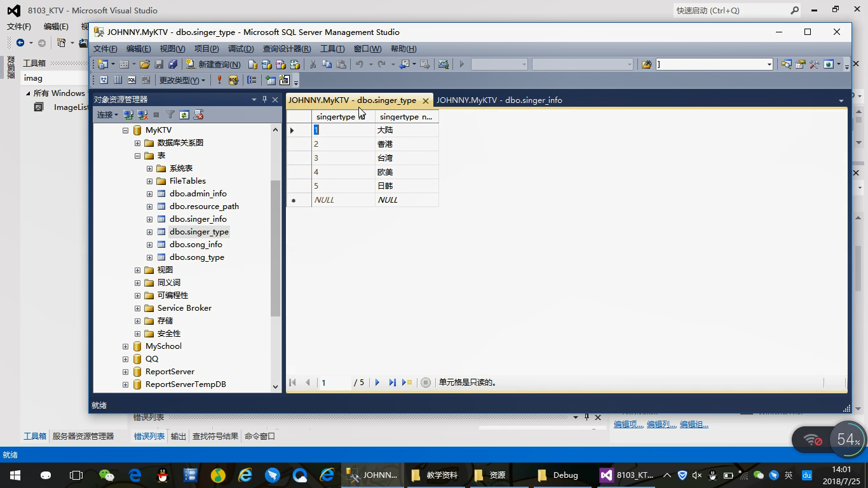This screenshot has height=488, width=868.
Task: Open the 查询设计器(R) menu
Action: coord(287,49)
